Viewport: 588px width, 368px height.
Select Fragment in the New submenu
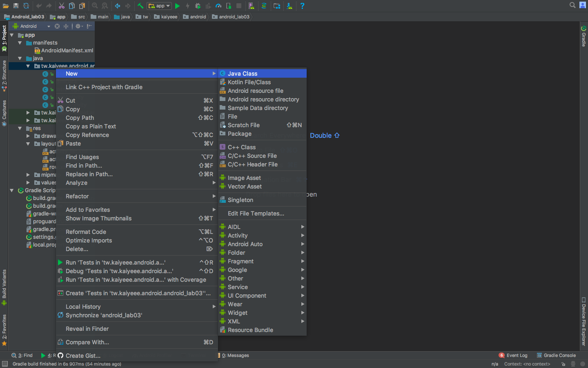(x=263, y=261)
